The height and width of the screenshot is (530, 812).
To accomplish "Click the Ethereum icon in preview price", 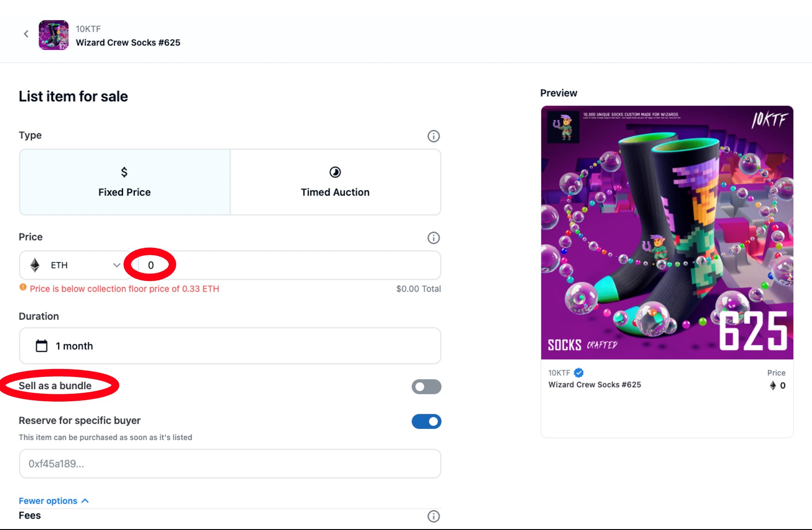I will (x=773, y=385).
